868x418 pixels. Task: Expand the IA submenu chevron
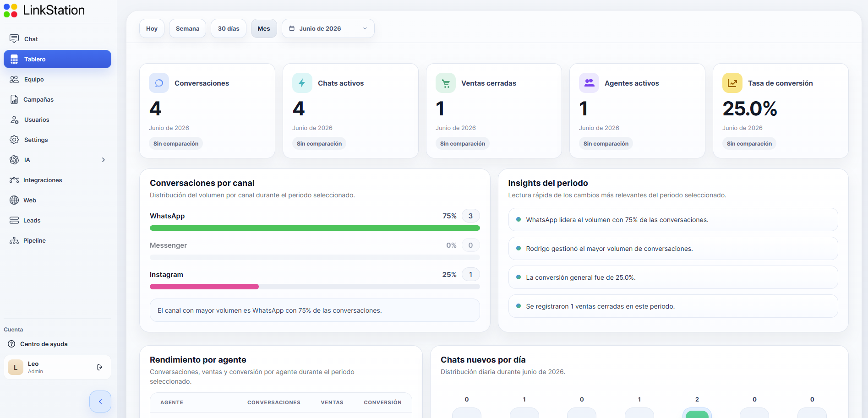[x=104, y=160]
